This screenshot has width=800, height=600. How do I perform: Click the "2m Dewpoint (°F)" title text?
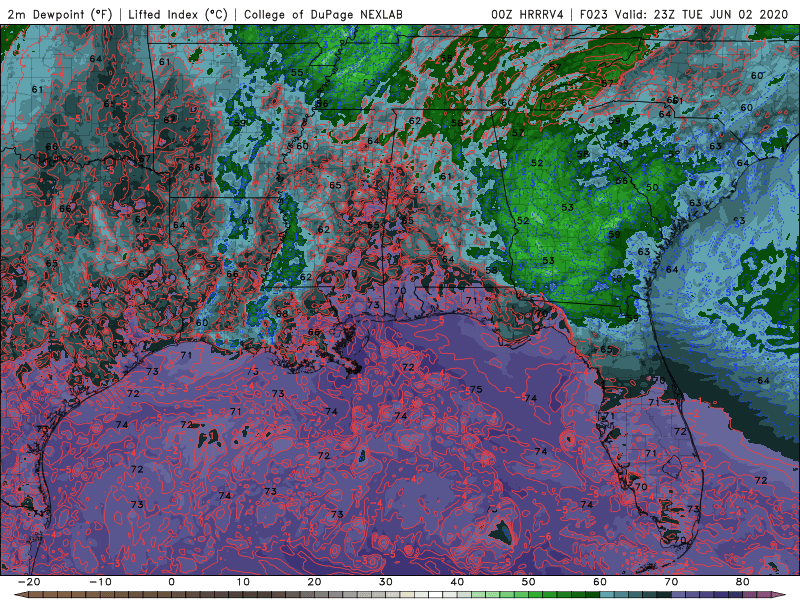pos(60,14)
